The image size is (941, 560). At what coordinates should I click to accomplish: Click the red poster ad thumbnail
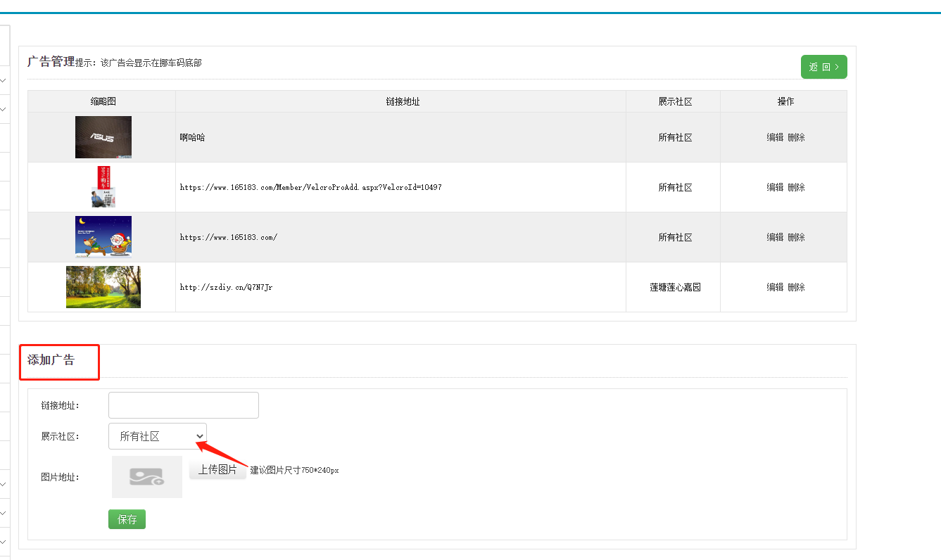pyautogui.click(x=103, y=187)
